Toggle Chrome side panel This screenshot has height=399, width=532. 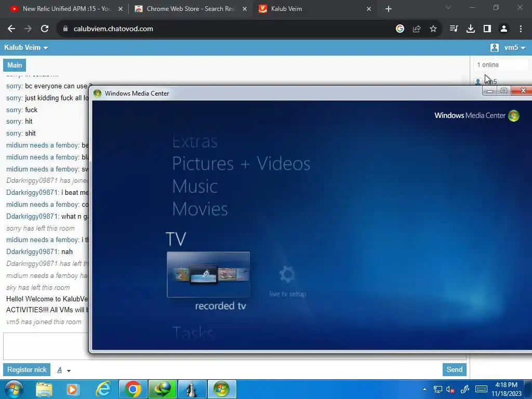pos(487,29)
